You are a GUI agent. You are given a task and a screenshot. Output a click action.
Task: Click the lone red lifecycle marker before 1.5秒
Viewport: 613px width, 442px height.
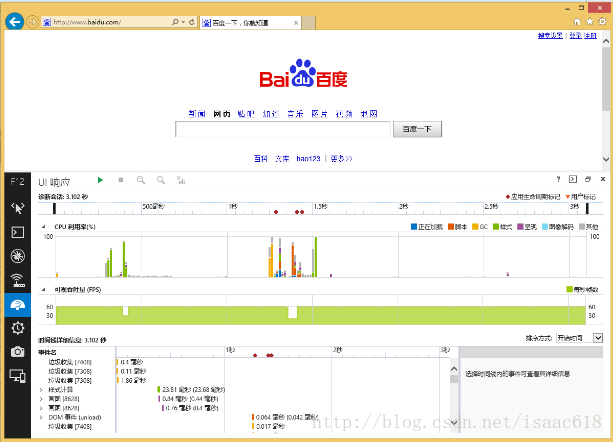(x=276, y=212)
